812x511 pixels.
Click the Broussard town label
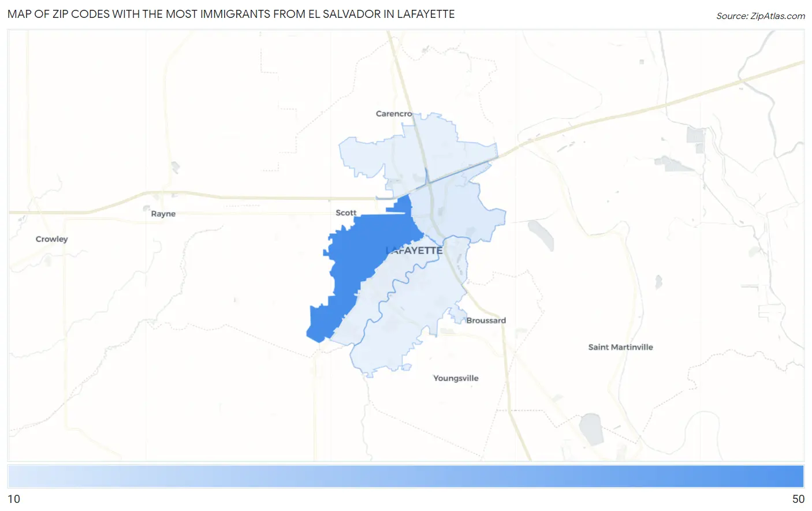coord(486,320)
